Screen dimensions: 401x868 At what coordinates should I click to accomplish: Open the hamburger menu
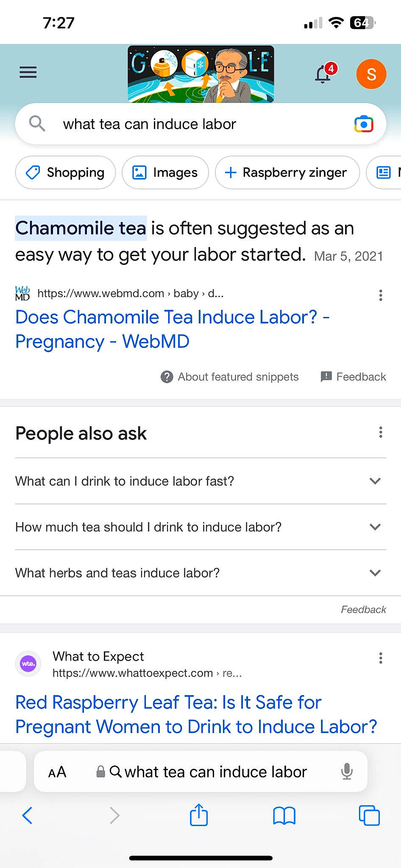tap(28, 72)
